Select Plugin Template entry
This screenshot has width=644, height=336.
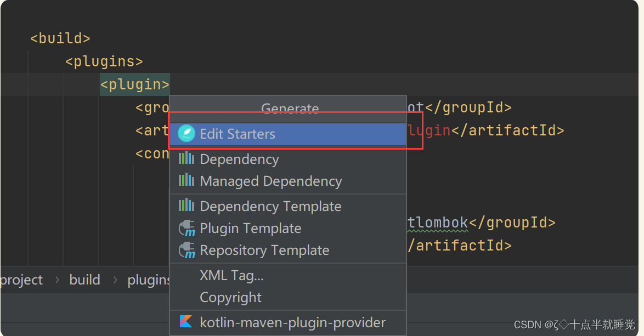coord(288,228)
